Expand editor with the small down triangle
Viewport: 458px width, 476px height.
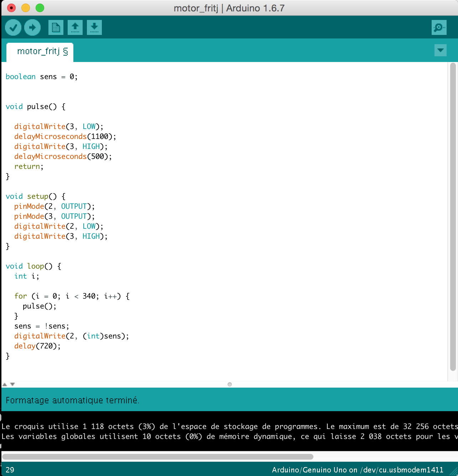point(12,384)
